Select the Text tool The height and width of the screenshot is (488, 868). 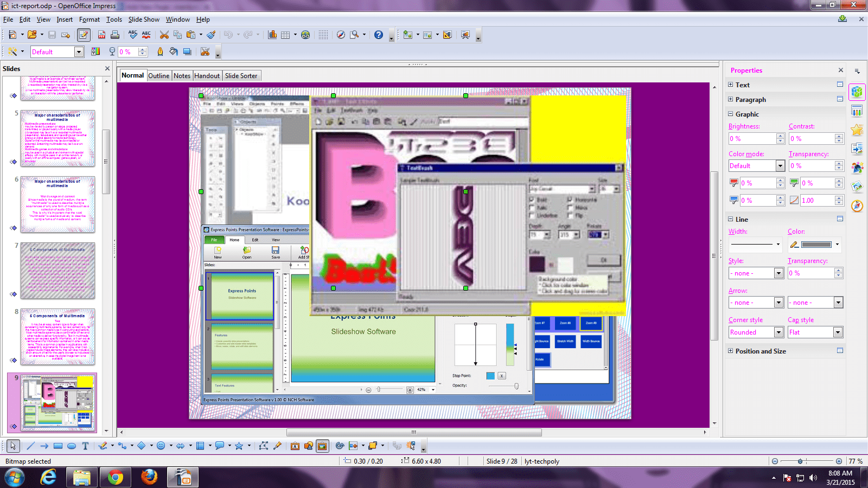click(x=85, y=446)
